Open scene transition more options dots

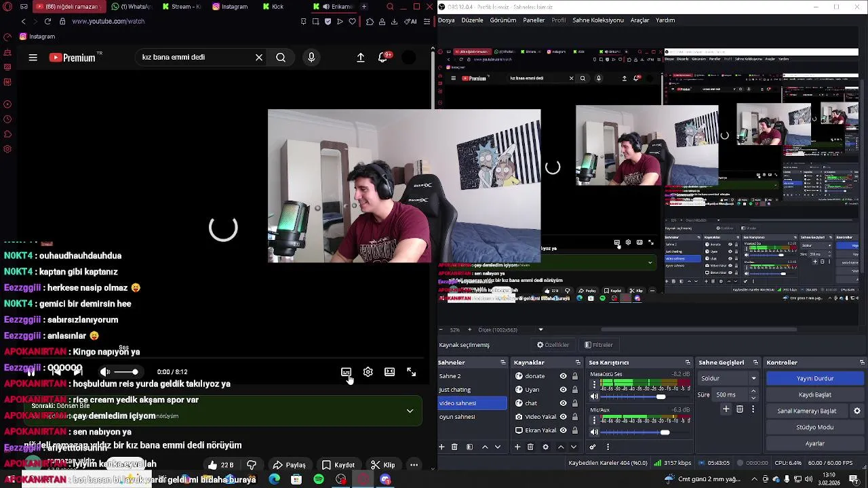coord(753,409)
